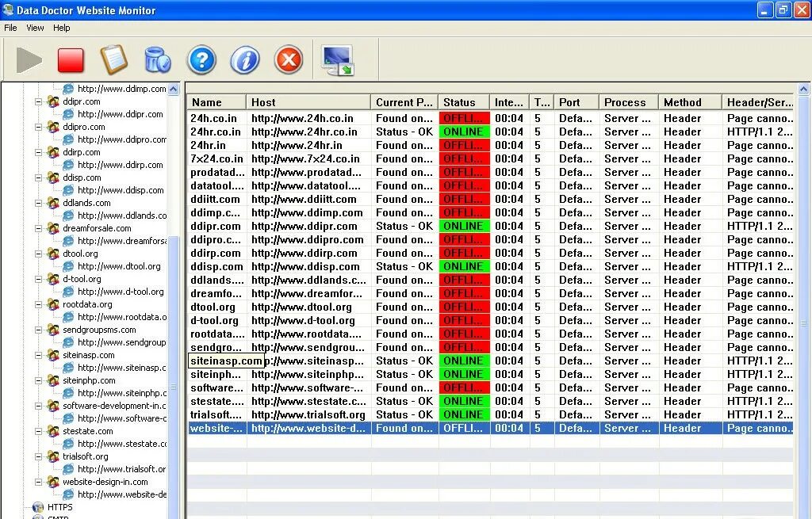Select the HTTPS node in tree
Image resolution: width=812 pixels, height=519 pixels.
click(60, 507)
